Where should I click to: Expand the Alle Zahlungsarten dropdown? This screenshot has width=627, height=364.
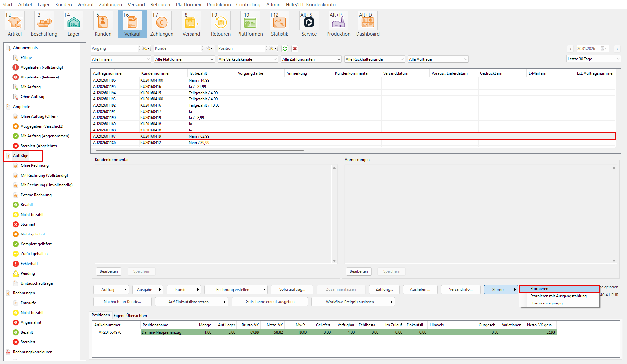[x=311, y=59]
